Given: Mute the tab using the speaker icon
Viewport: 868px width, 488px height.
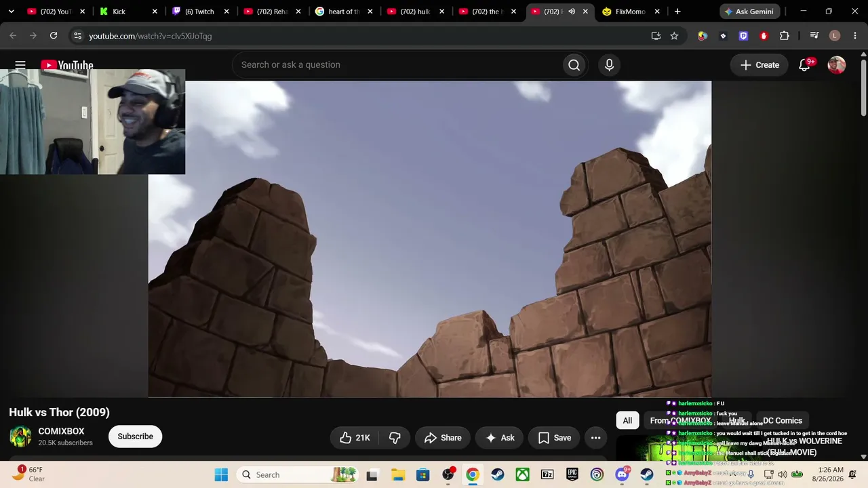Looking at the screenshot, I should click(572, 12).
